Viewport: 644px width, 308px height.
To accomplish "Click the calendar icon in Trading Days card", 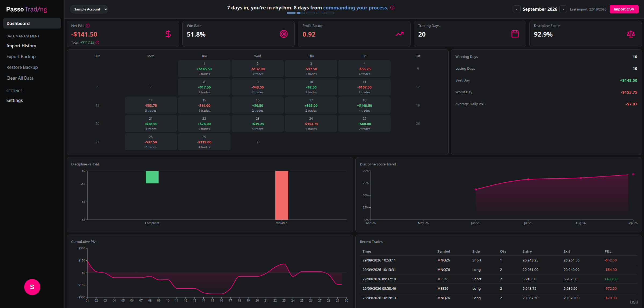I will (x=515, y=34).
